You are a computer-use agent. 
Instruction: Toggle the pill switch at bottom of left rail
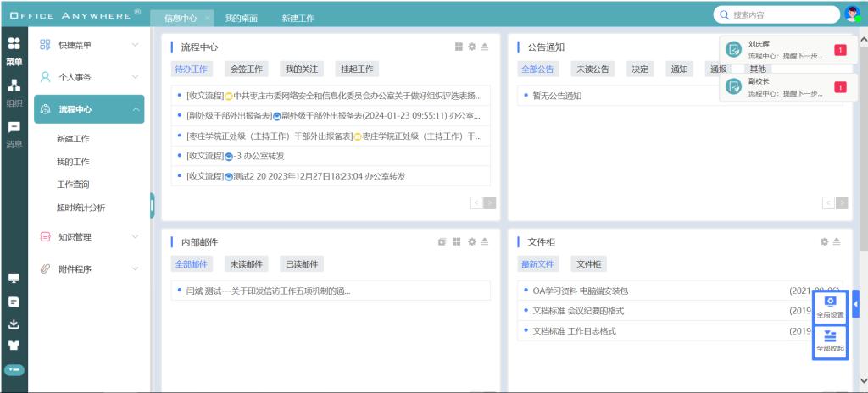coord(14,369)
